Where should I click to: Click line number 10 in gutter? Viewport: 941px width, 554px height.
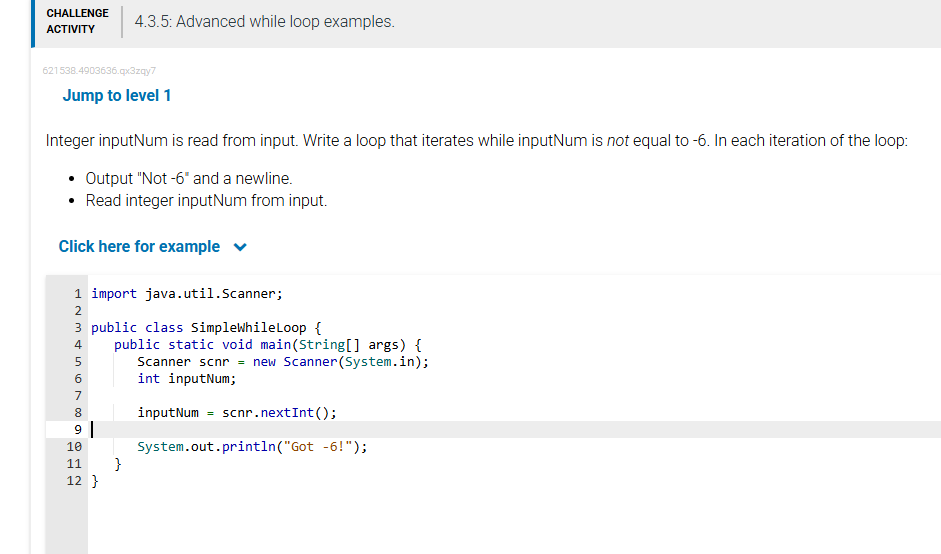tap(74, 447)
